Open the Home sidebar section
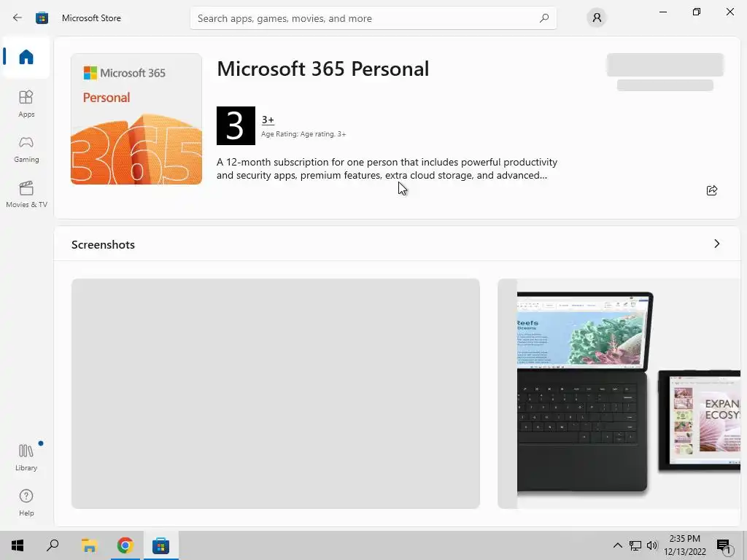 (26, 57)
